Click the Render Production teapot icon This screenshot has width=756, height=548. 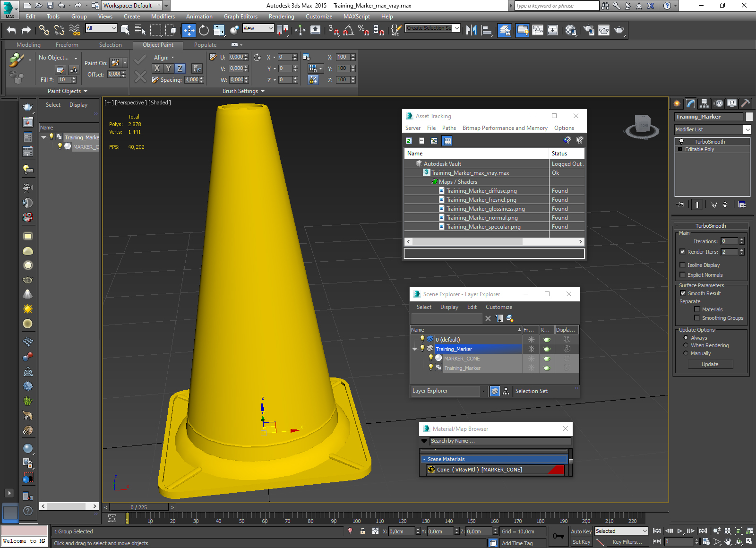click(x=619, y=30)
